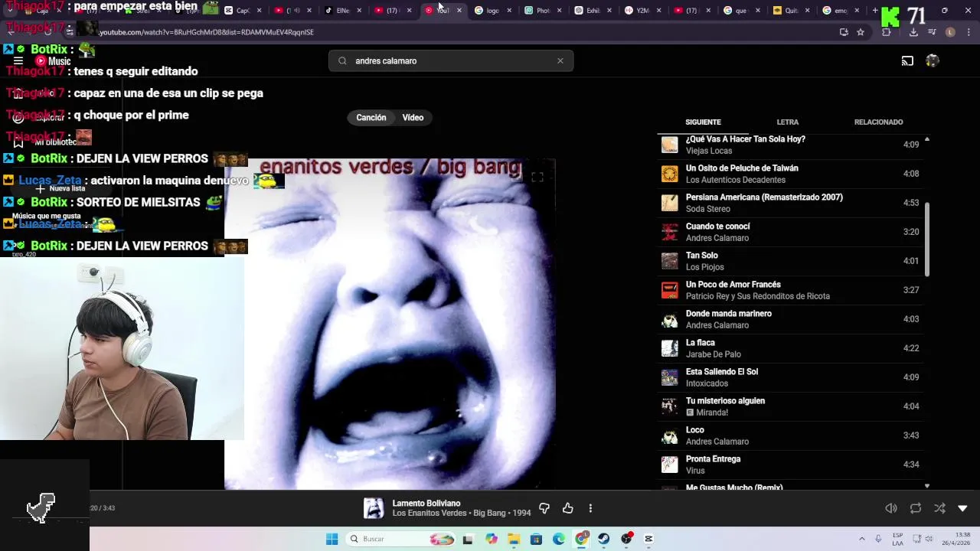Toggle fullscreen on the album art

(x=537, y=178)
